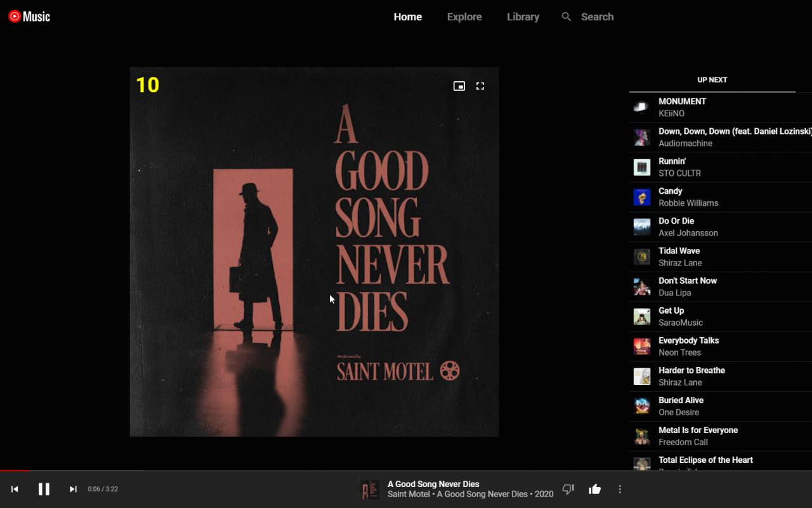
Task: Click the Search field text
Action: [x=597, y=17]
